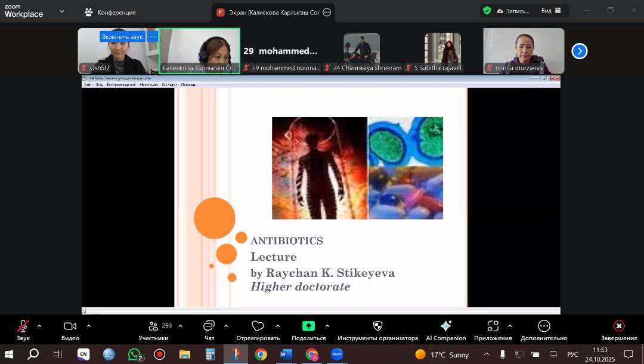Open the Участники participants panel
This screenshot has height=364, width=644.
[153, 326]
